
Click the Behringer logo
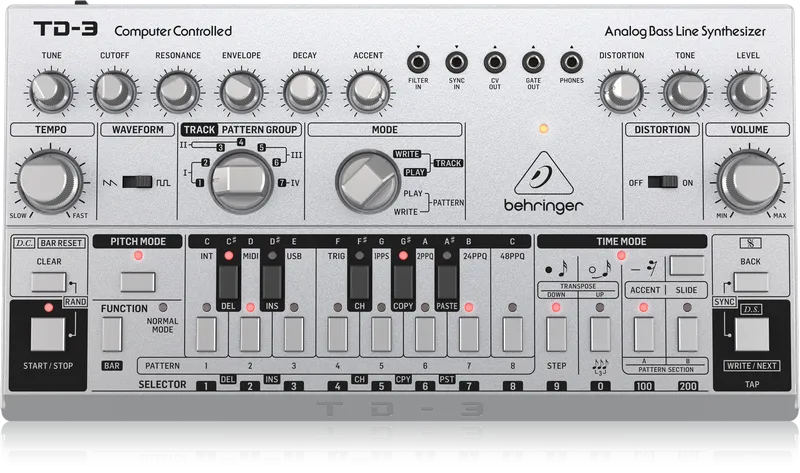[543, 182]
